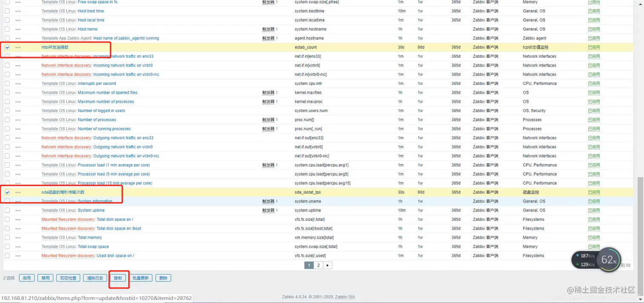This screenshot has height=303, width=644.
Task: Click the system.users.num key text
Action: [311, 111]
